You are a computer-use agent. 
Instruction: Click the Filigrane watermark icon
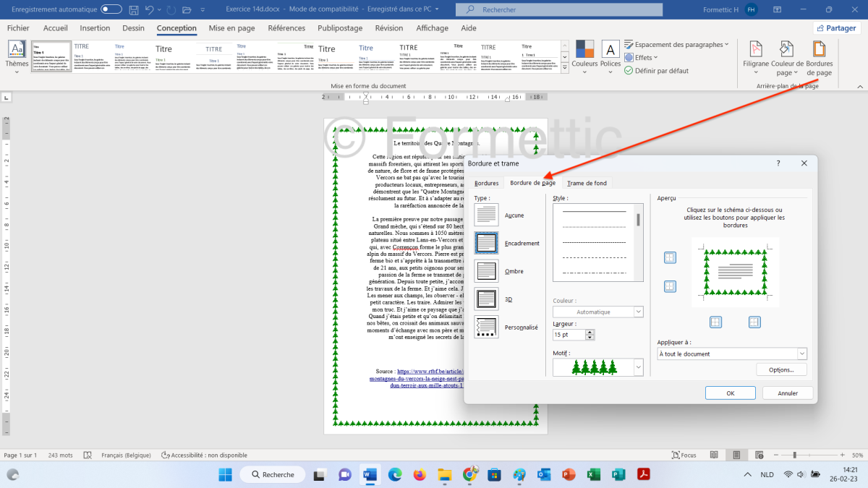click(756, 50)
